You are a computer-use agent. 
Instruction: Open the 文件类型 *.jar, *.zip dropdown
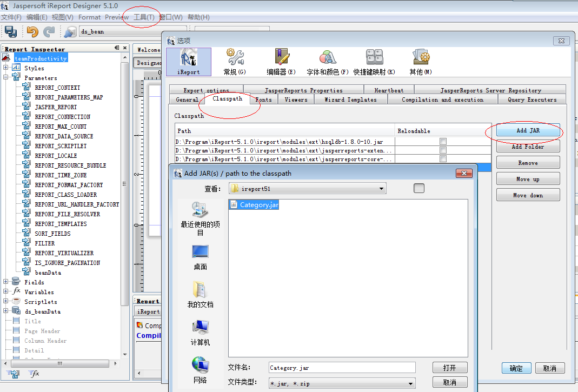point(342,383)
